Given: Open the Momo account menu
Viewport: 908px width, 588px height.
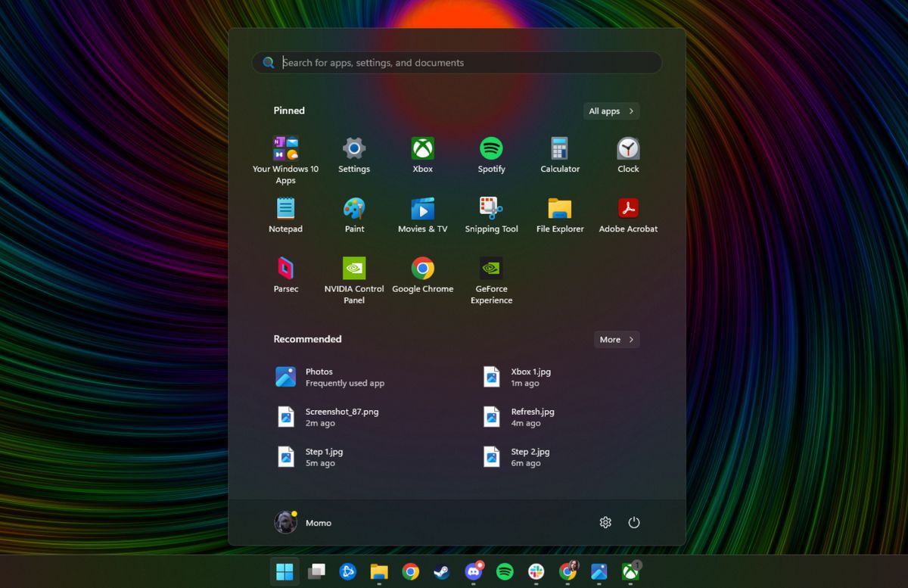Looking at the screenshot, I should click(303, 522).
